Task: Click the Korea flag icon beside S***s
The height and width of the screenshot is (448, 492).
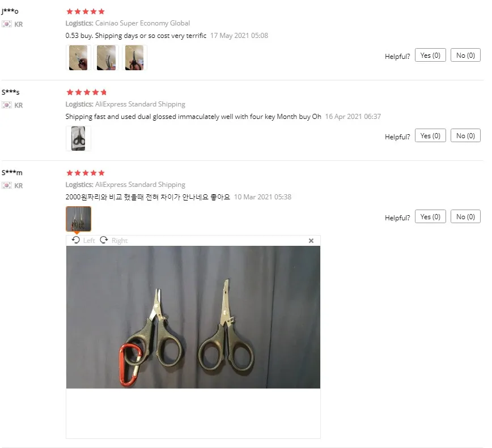Action: [7, 105]
